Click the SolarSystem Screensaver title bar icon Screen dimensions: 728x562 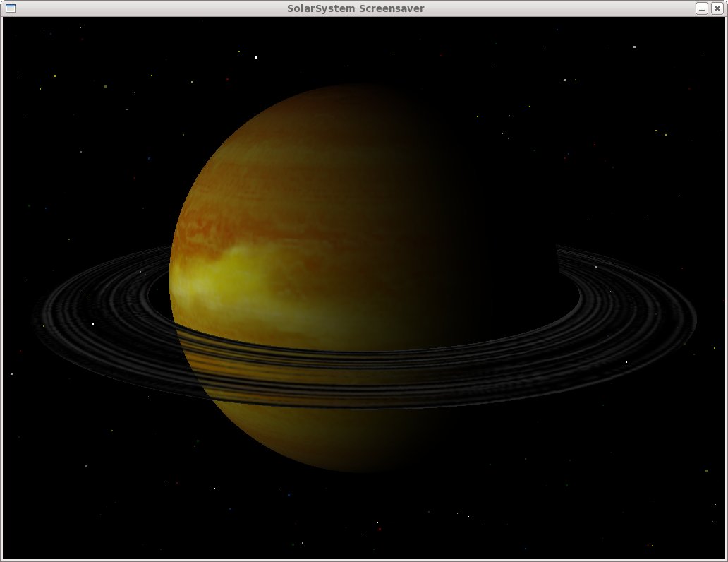(x=10, y=8)
